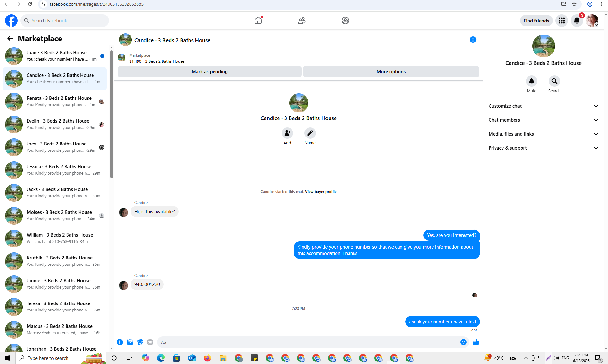Viewport: 608px width, 364px height.
Task: Open the $1,490 3 Beds listing link
Action: pyautogui.click(x=157, y=61)
